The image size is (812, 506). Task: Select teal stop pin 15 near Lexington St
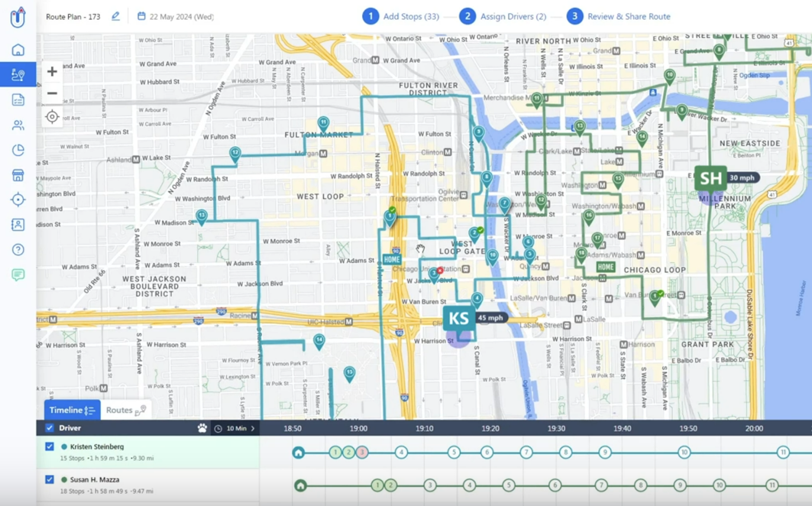tap(350, 374)
